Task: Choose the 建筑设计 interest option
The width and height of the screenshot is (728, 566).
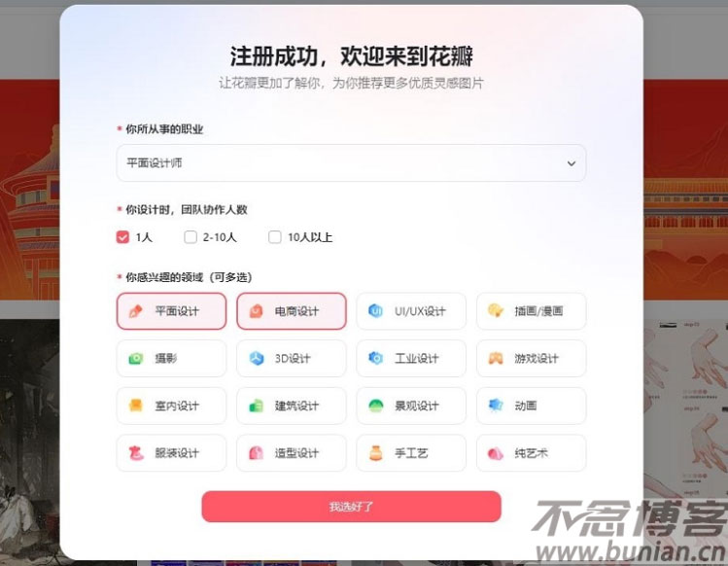Action: tap(292, 406)
